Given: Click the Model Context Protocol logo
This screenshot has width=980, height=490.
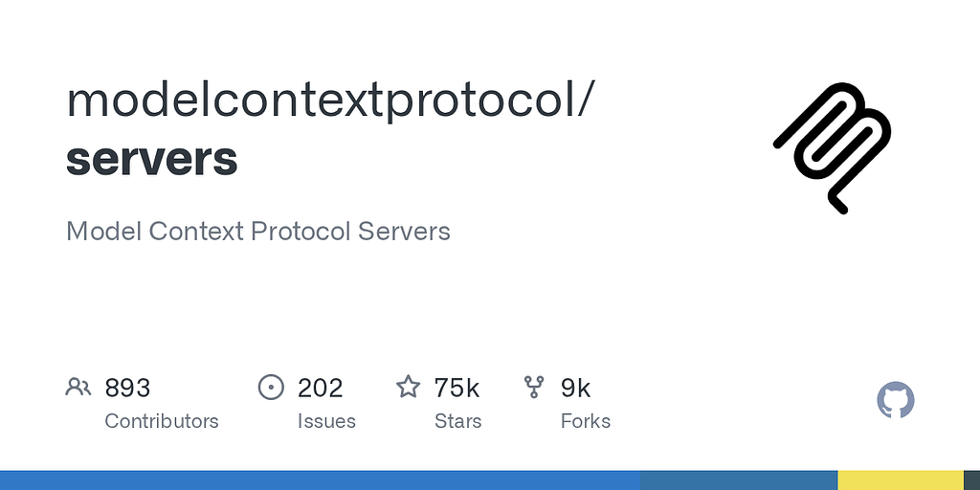Looking at the screenshot, I should 833,148.
